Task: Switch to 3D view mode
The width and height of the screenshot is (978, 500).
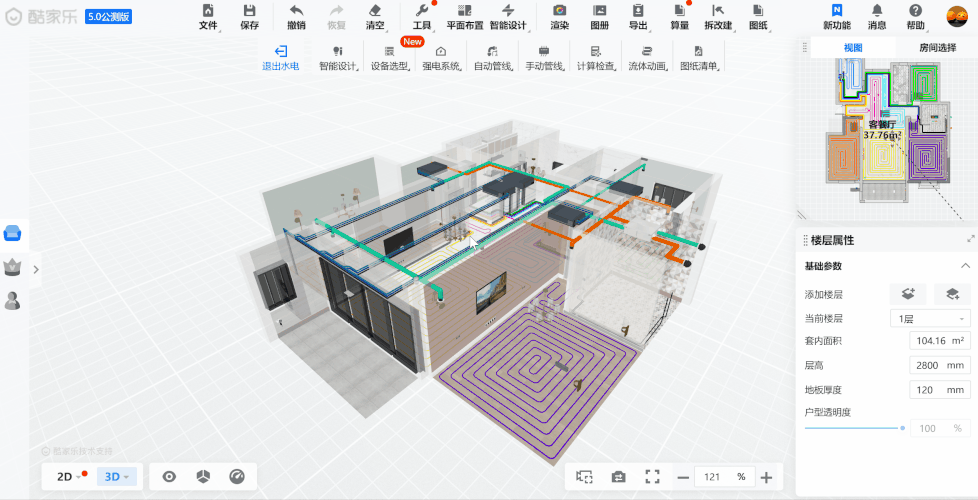Action: click(116, 477)
